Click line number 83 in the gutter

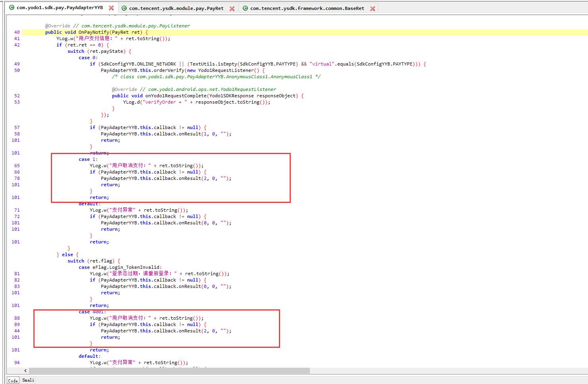pos(17,286)
